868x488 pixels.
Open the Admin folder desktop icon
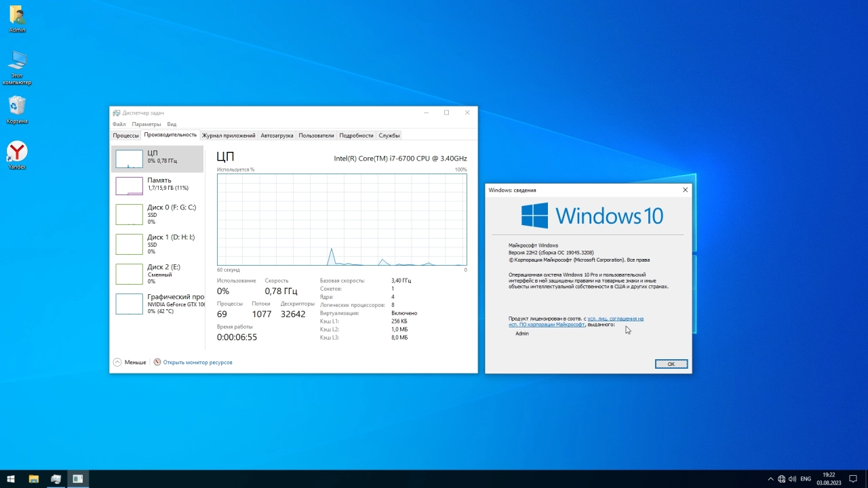(x=17, y=19)
